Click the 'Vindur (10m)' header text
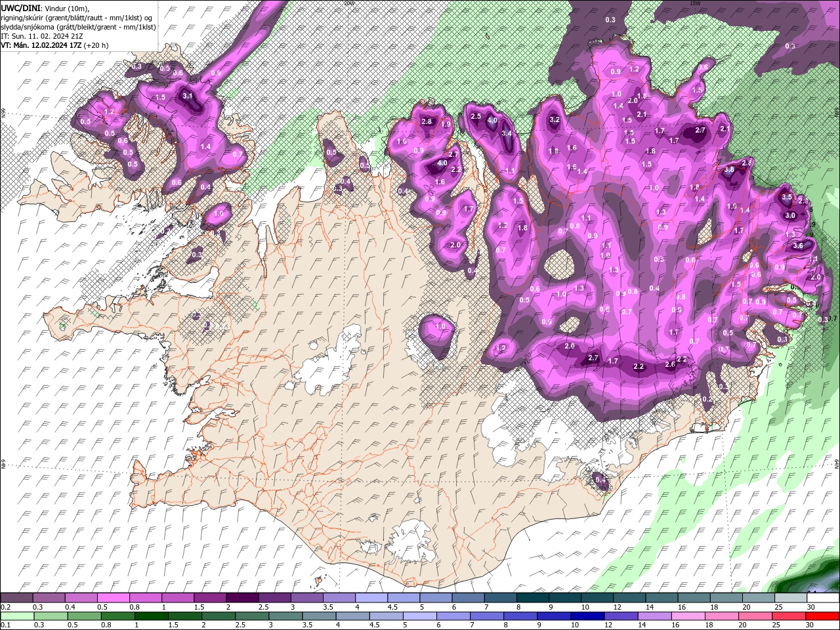 [x=66, y=9]
